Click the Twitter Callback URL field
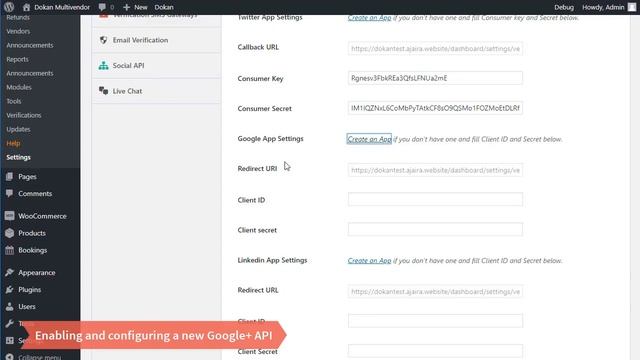The image size is (640, 360). coord(435,49)
